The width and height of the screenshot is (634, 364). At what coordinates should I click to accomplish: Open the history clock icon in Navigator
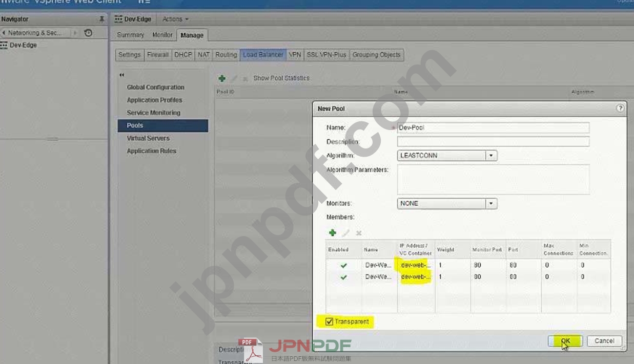[88, 33]
